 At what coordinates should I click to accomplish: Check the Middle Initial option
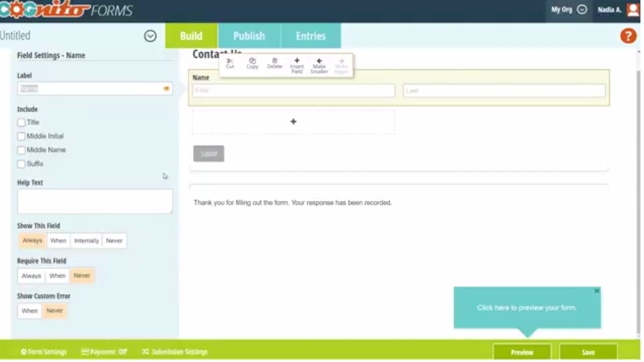point(22,136)
